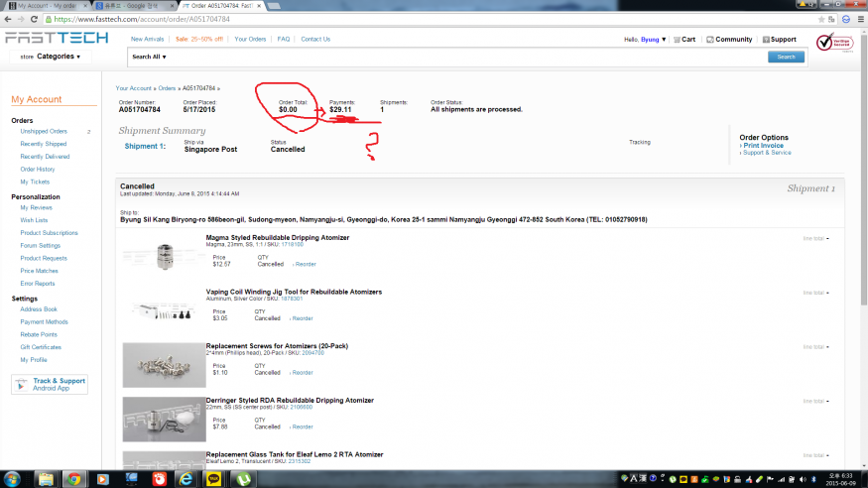The width and height of the screenshot is (868, 488).
Task: Open My Tickets
Action: tap(35, 183)
